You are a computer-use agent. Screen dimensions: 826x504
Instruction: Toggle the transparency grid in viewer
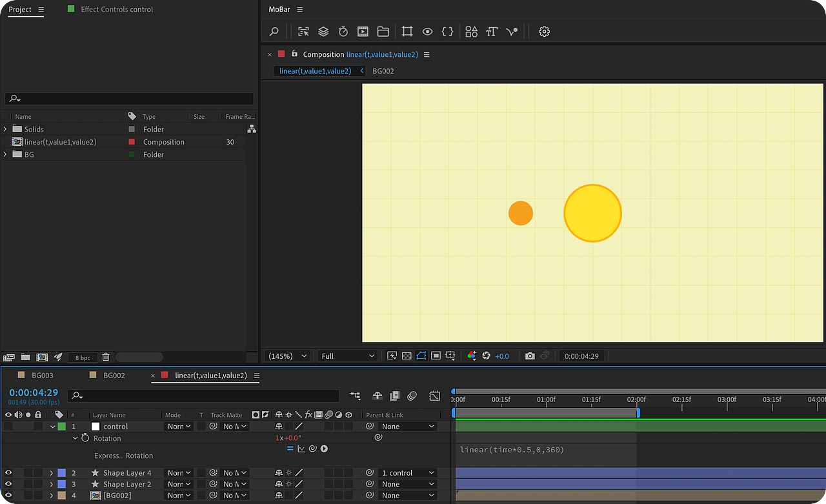pyautogui.click(x=407, y=356)
